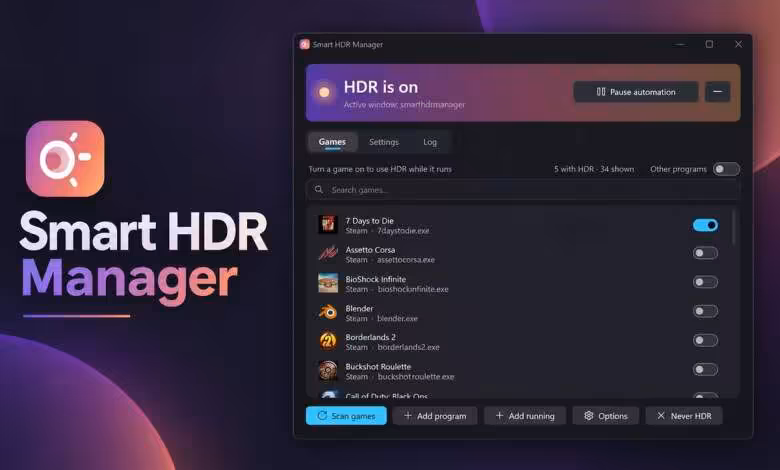Minimize the Smart HDR Manager window
The image size is (780, 470).
point(680,44)
